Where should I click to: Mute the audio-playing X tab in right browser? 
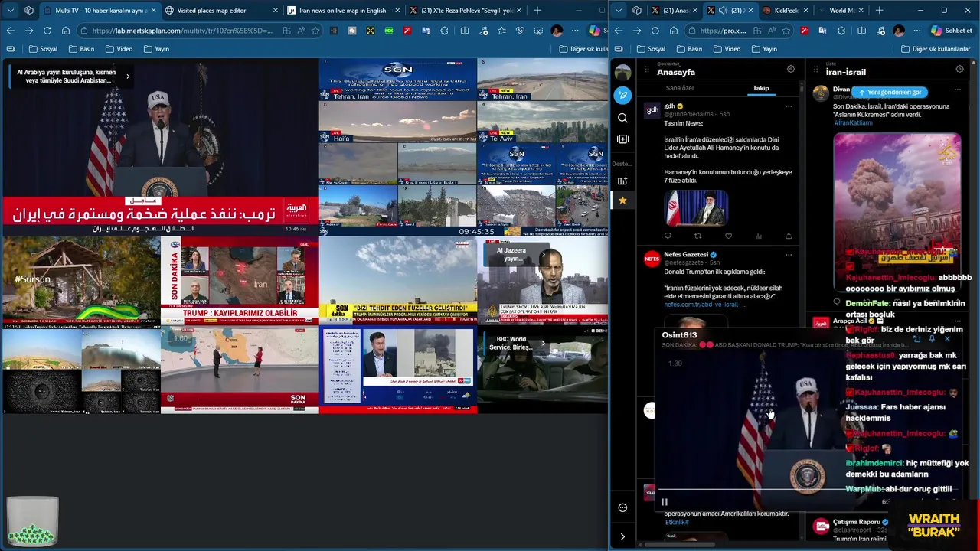(x=723, y=11)
